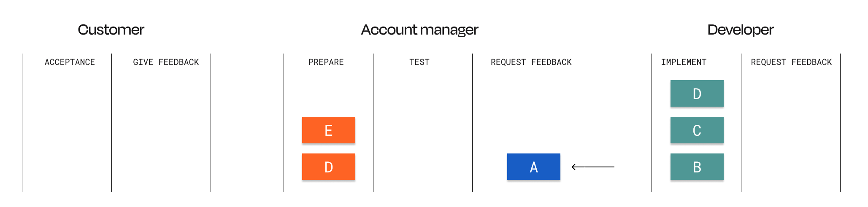Click the TEST column header
Viewport: 868px width, 207px height.
click(x=419, y=62)
